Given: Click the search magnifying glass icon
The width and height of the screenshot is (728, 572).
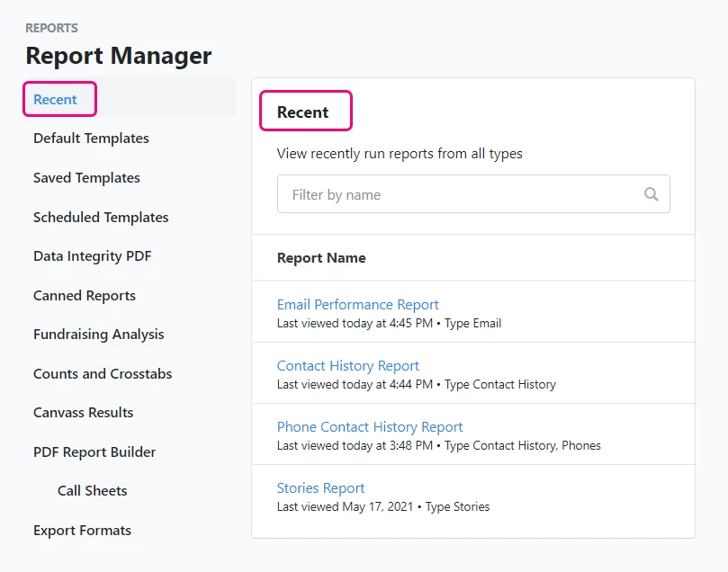Looking at the screenshot, I should point(651,193).
